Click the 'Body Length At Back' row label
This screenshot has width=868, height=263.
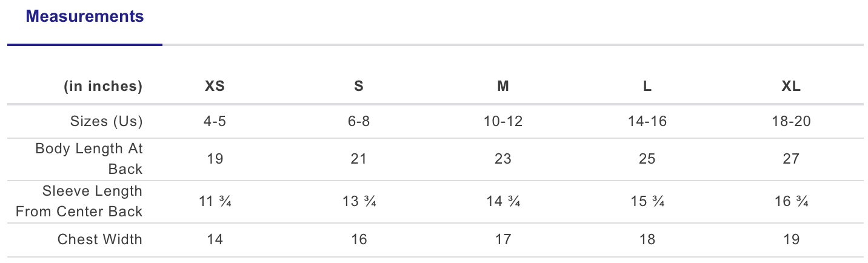click(x=89, y=158)
